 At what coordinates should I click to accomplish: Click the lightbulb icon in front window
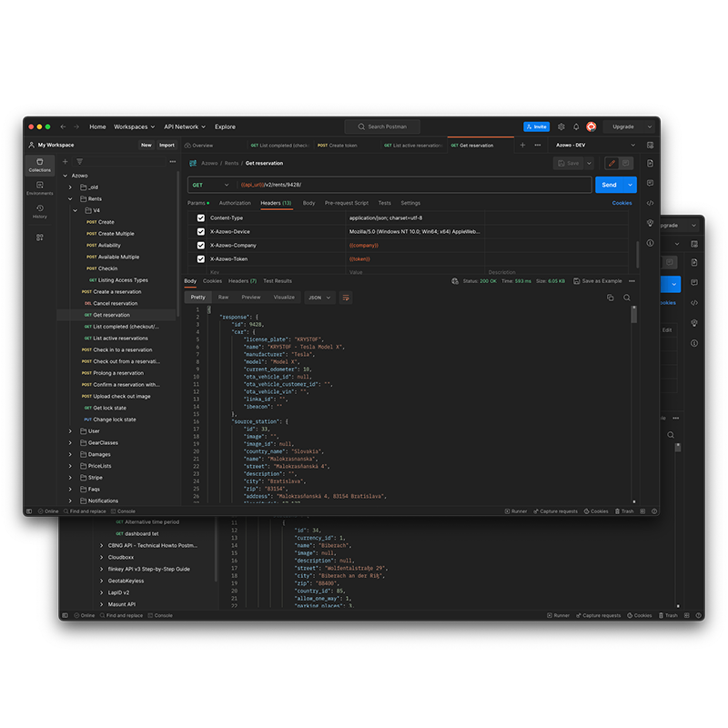[x=650, y=223]
